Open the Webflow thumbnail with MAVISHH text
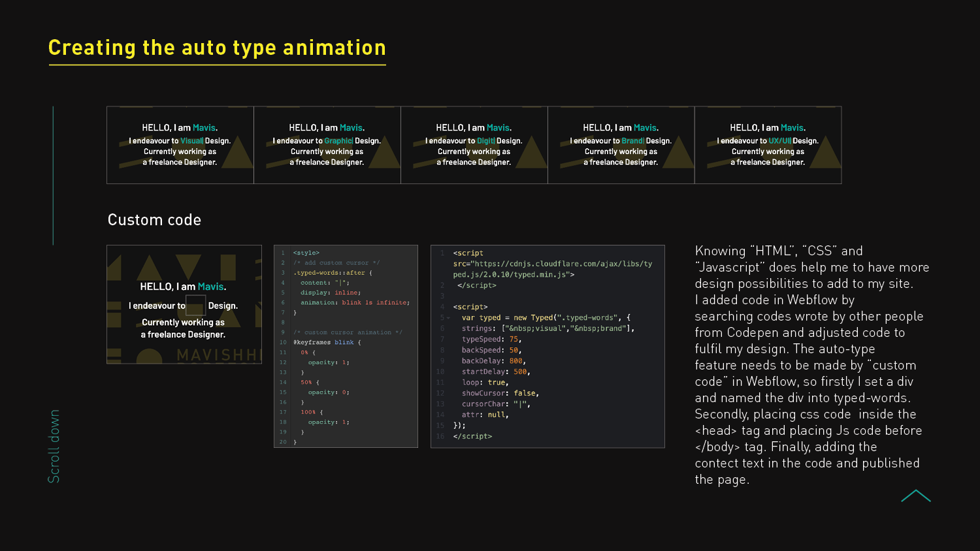 pyautogui.click(x=184, y=304)
